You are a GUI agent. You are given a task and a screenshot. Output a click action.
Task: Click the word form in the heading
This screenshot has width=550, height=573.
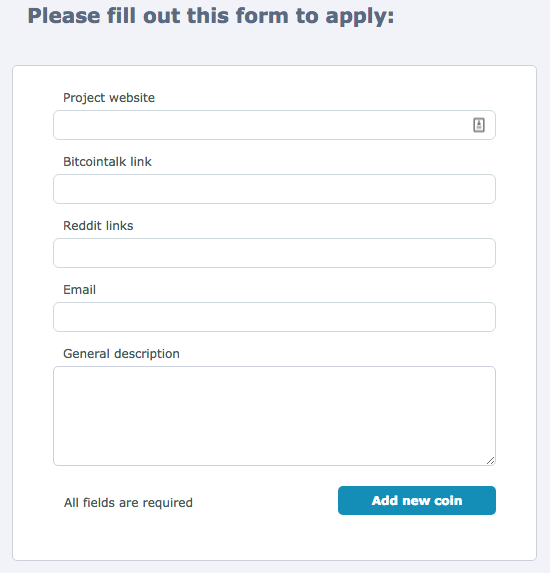[262, 16]
